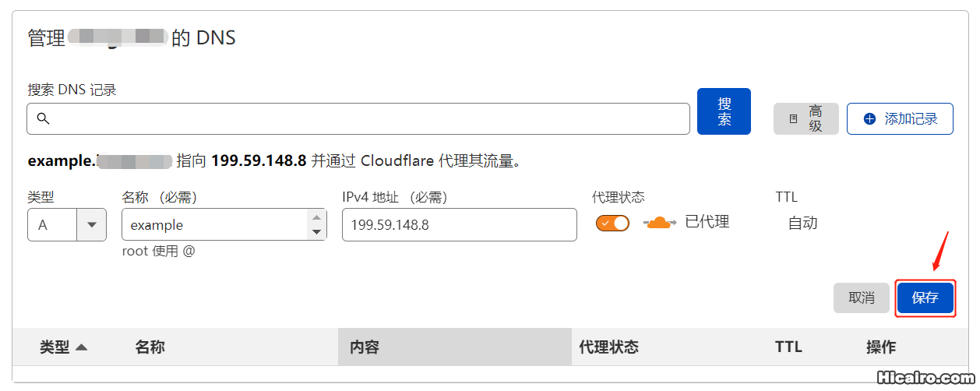Click the sort arrow next to 类型 header
The height and width of the screenshot is (391, 980).
click(x=81, y=347)
